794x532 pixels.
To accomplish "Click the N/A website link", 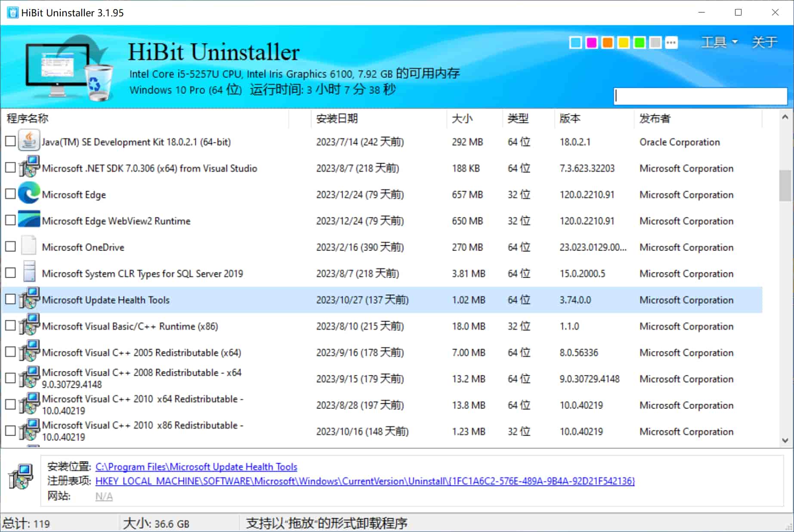I will click(x=104, y=496).
